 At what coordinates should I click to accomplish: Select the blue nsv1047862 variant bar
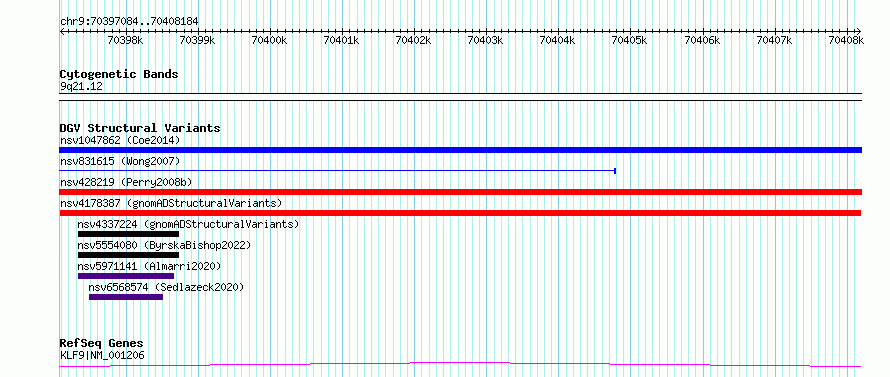[x=460, y=150]
